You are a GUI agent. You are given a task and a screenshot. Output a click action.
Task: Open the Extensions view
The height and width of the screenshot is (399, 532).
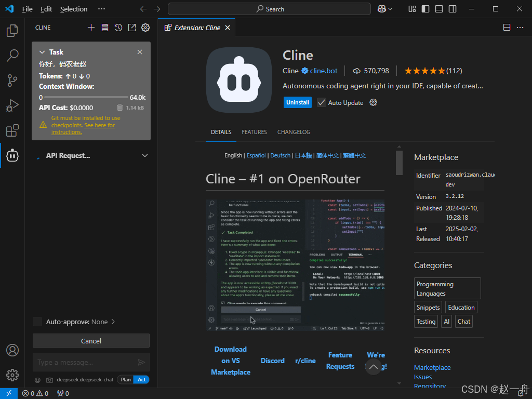[x=12, y=130]
